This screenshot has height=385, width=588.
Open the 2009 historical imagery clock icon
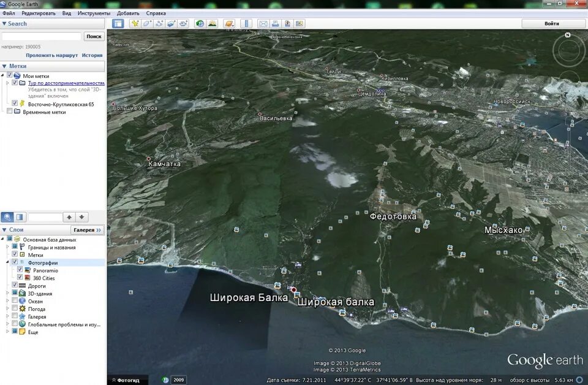[165, 379]
